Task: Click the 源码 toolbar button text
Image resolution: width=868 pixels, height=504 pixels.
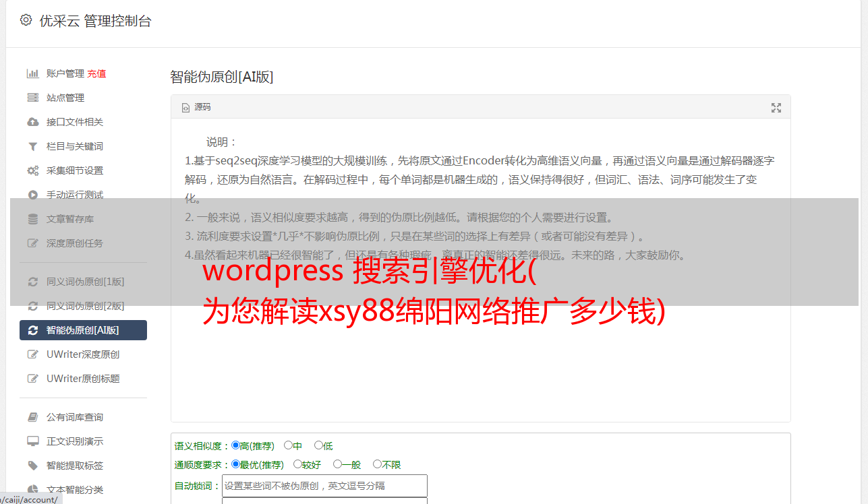Action: (x=202, y=108)
